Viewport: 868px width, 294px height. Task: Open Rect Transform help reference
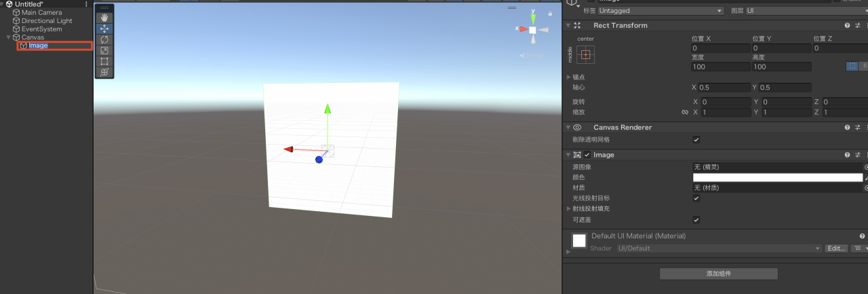click(x=847, y=25)
